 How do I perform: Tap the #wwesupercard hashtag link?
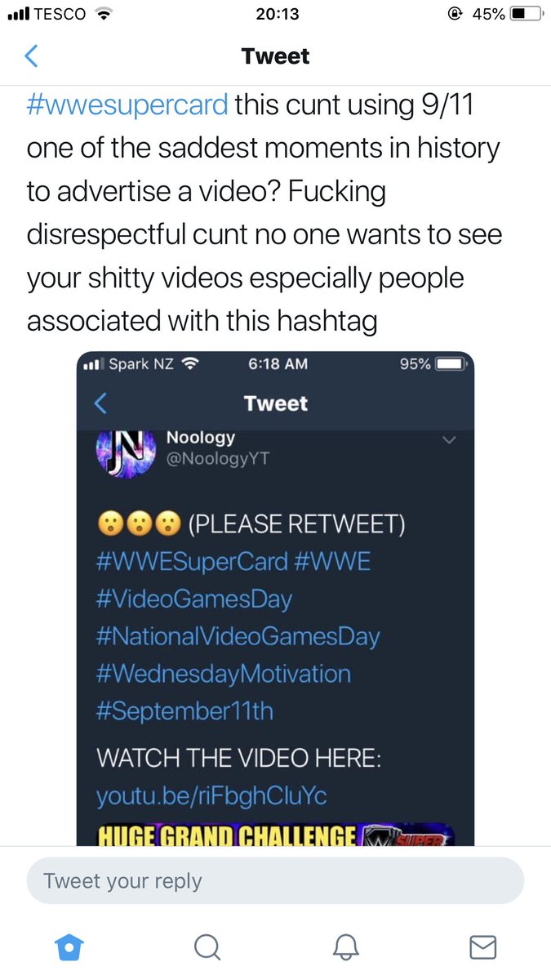(128, 105)
